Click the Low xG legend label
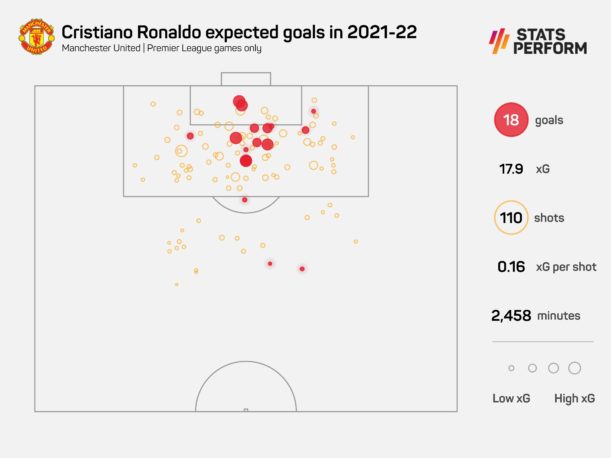Viewport: 611px width, 458px height. [x=511, y=398]
